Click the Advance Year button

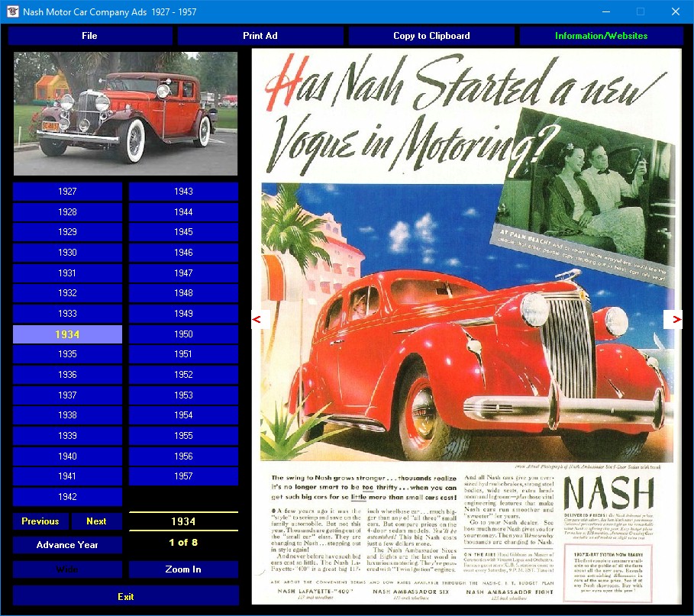point(67,545)
